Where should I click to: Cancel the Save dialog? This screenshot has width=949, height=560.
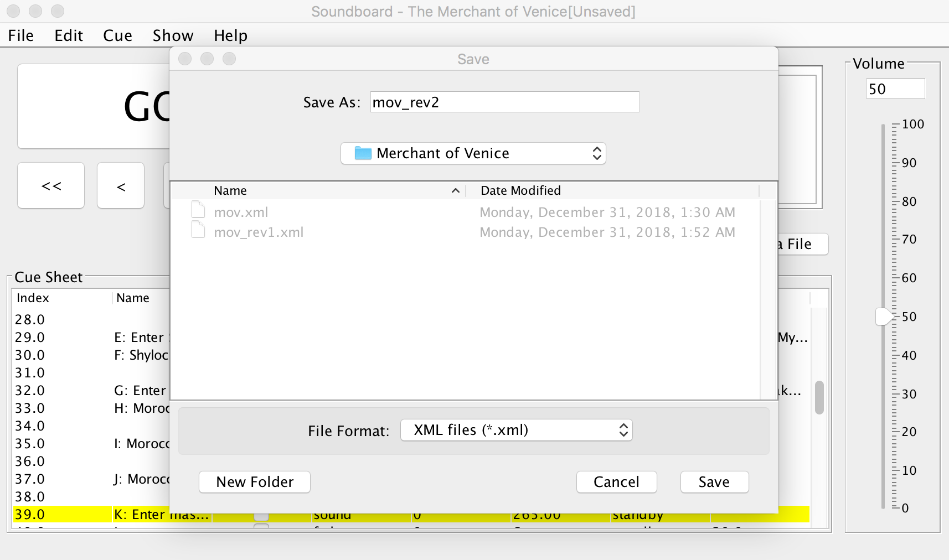click(616, 482)
